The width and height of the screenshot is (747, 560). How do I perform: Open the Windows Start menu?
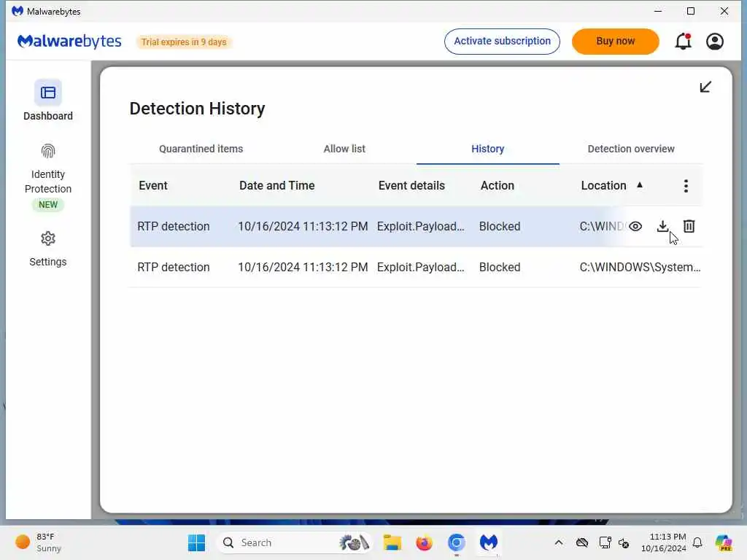(196, 542)
